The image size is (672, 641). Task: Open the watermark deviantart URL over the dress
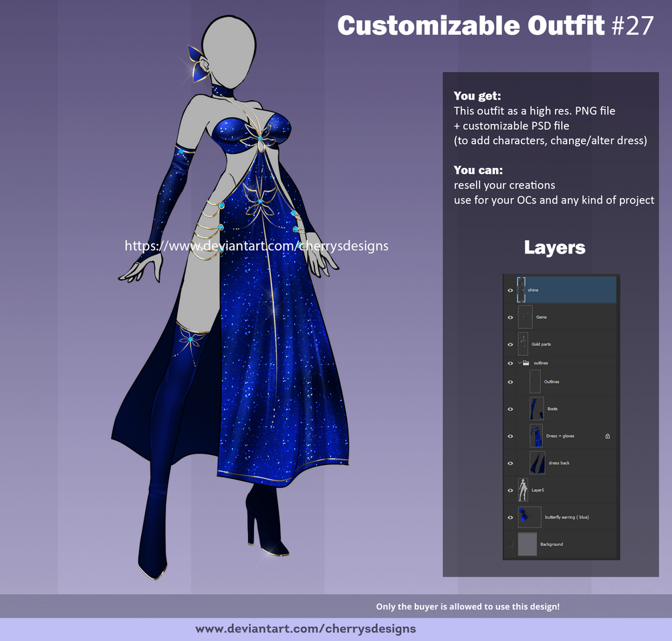[x=256, y=246]
